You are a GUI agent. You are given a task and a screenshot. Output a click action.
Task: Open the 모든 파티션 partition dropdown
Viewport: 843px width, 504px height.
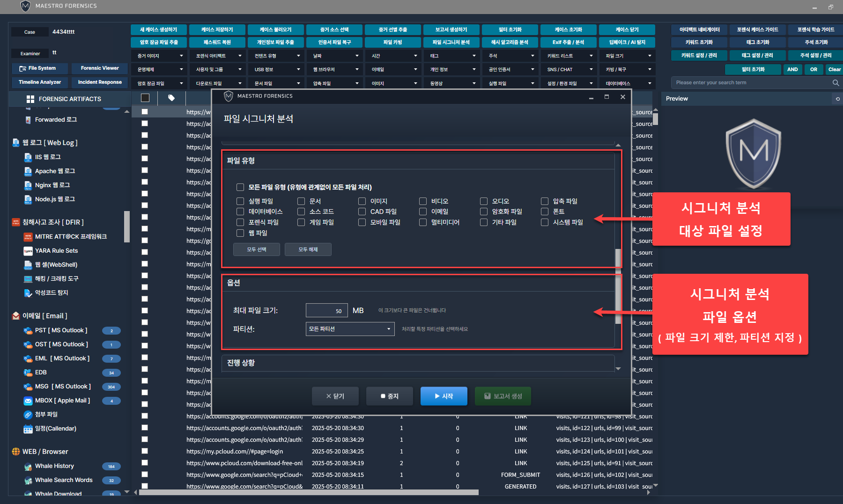(x=350, y=329)
